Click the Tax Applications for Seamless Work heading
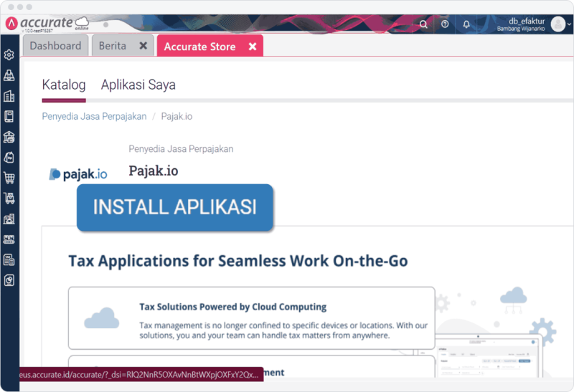The image size is (574, 392). click(x=238, y=261)
